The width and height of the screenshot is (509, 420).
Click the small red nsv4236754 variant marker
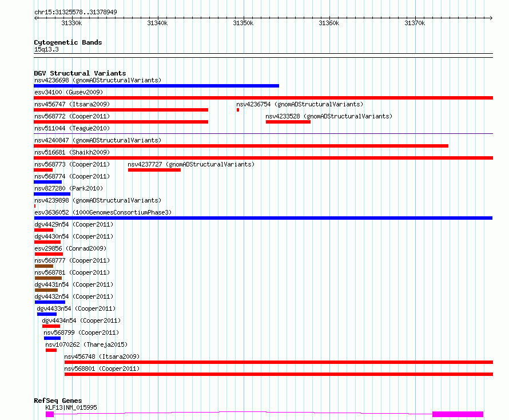pos(238,110)
